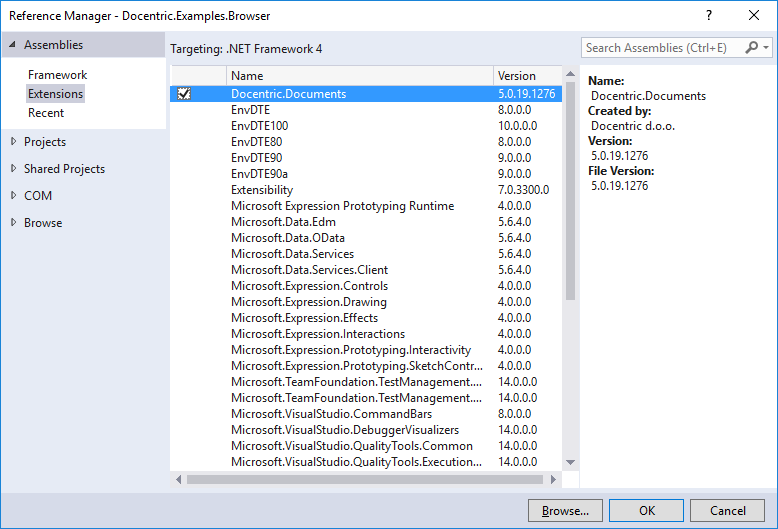Click the 7.0.3300.0 version cell
Viewport: 778px width, 529px height.
523,190
